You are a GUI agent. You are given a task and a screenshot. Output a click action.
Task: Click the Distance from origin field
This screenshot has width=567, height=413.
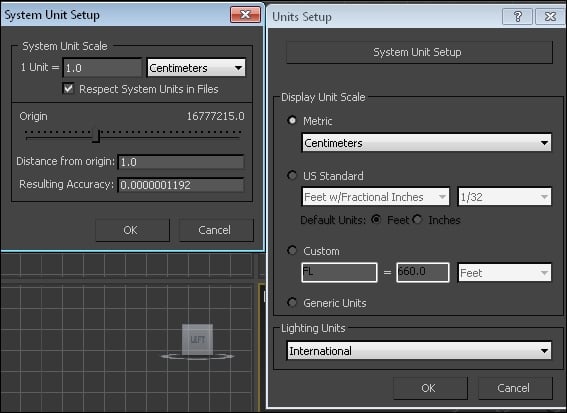tap(181, 162)
